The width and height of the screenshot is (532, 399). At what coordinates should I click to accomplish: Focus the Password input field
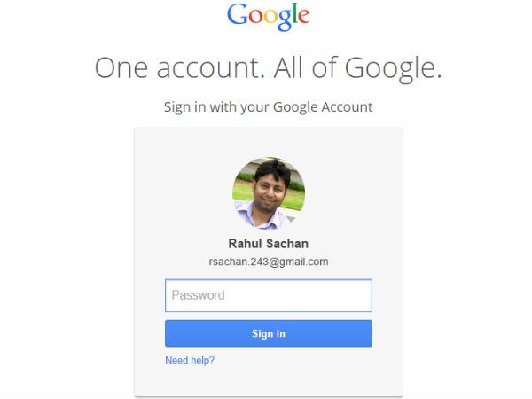pyautogui.click(x=269, y=295)
